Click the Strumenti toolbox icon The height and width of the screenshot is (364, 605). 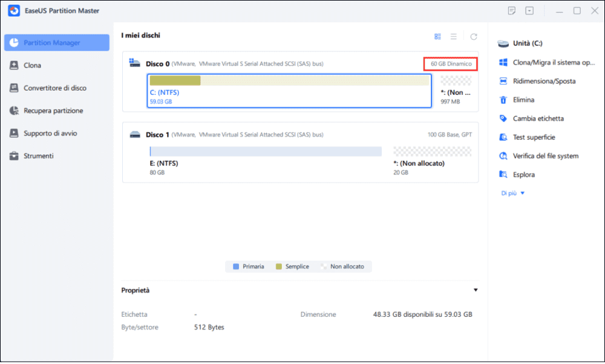14,156
